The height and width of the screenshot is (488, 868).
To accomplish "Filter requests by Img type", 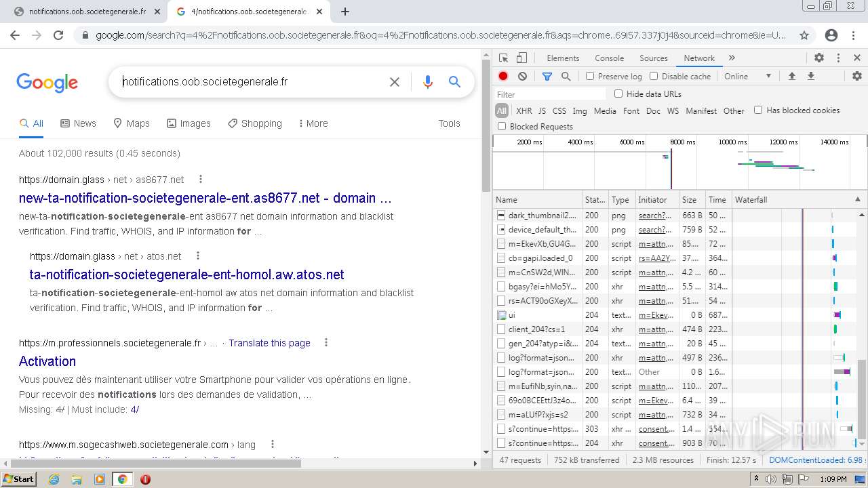I will click(x=579, y=111).
